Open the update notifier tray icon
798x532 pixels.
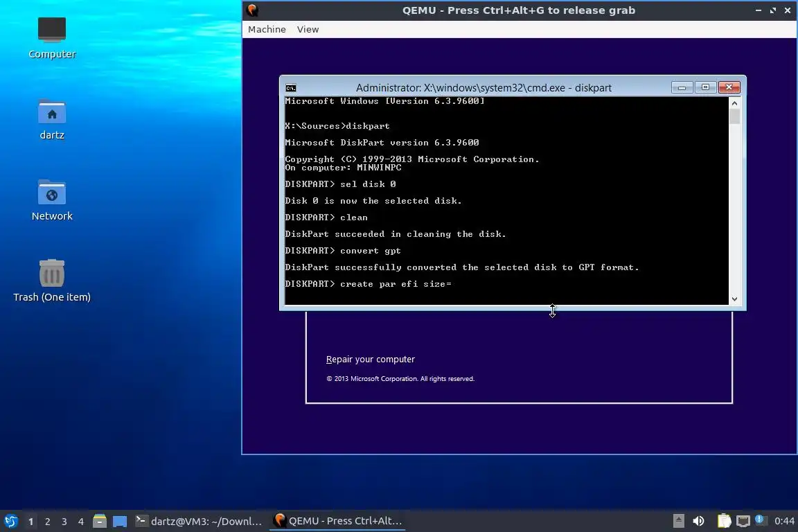[x=760, y=520]
